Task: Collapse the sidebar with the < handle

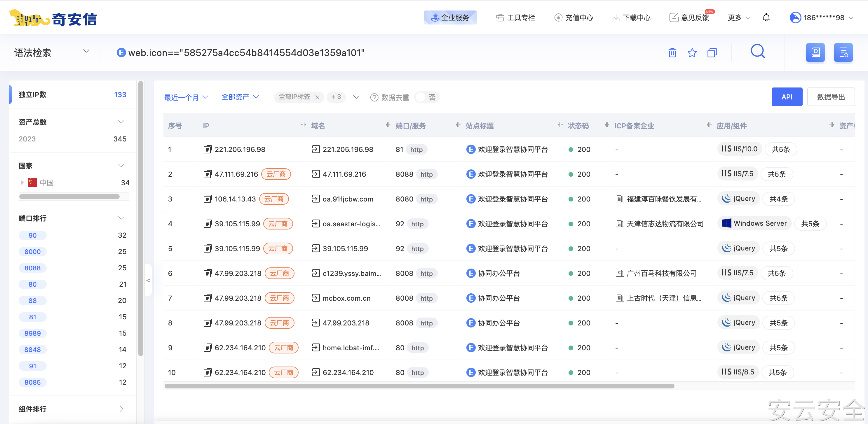Action: [148, 280]
